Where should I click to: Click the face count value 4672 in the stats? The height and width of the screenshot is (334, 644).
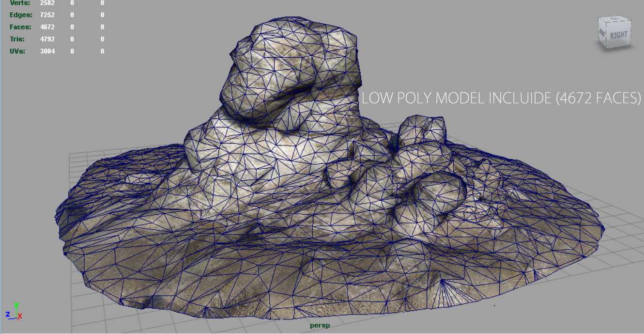coord(47,27)
